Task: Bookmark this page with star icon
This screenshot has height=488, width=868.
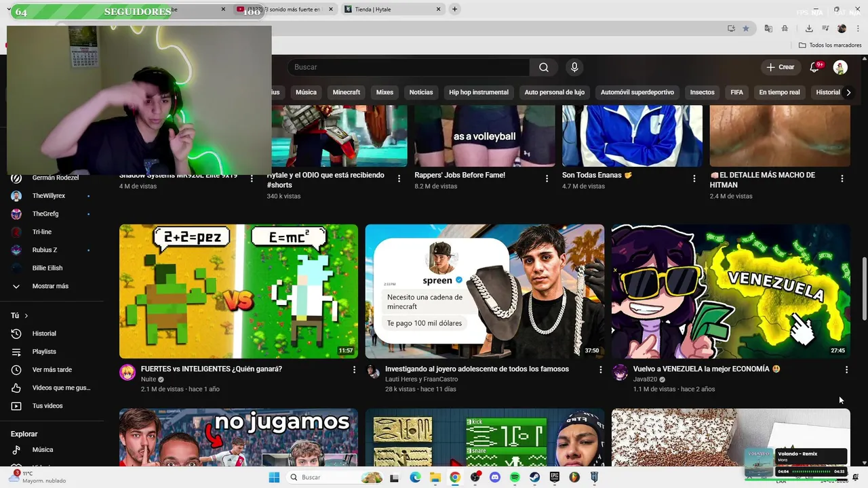Action: point(746,28)
